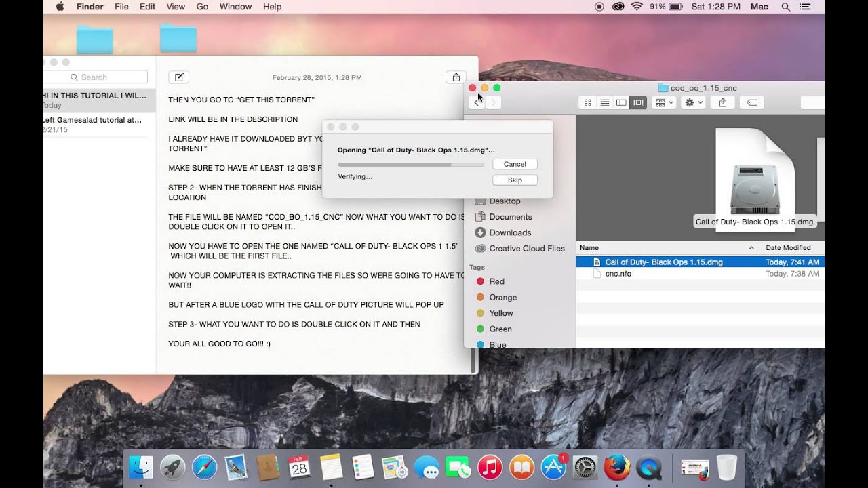Select the cnc.nfo file row
868x488 pixels.
(x=701, y=274)
